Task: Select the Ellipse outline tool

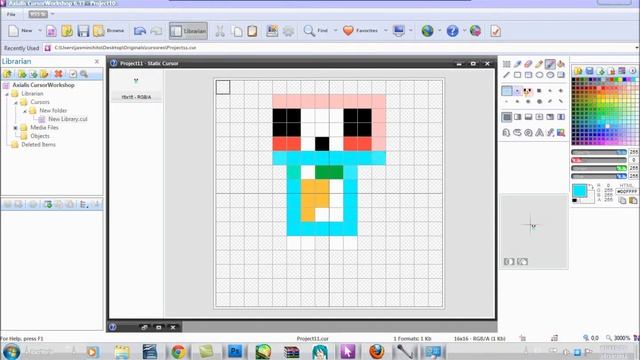Action: [x=539, y=75]
